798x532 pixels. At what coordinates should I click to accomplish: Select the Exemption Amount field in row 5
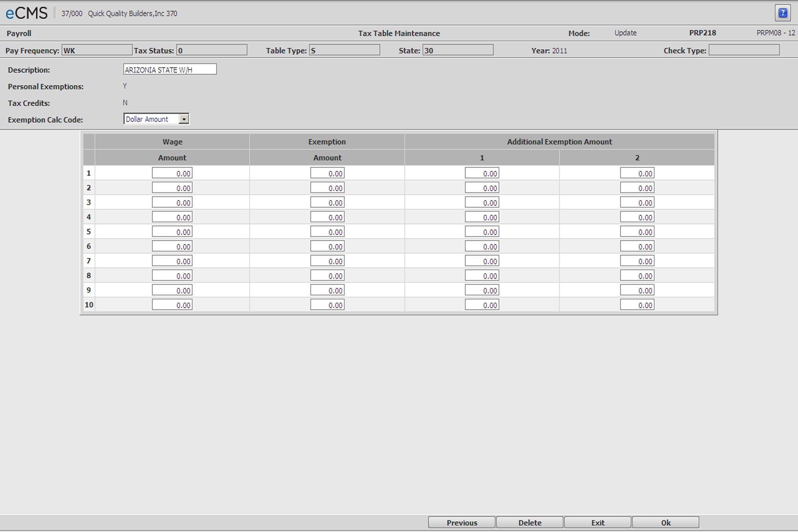(327, 232)
